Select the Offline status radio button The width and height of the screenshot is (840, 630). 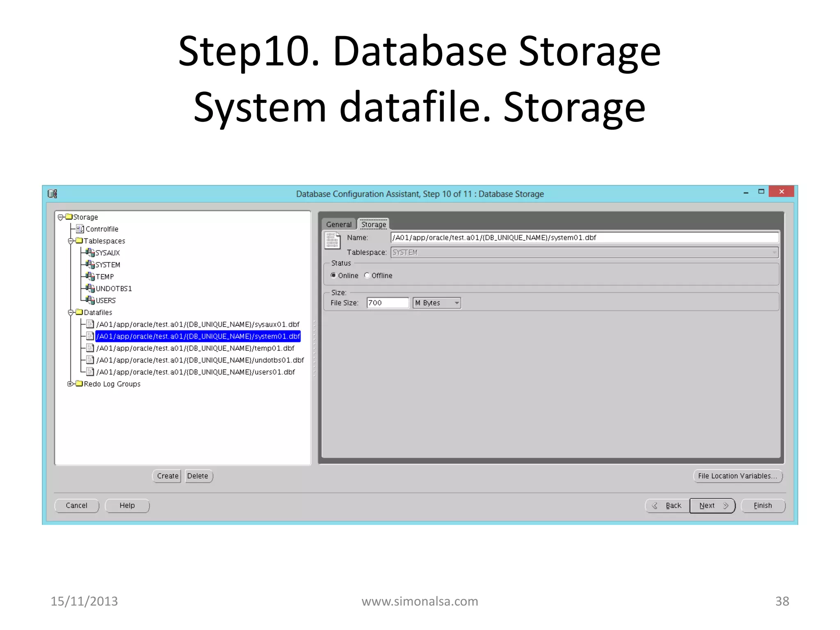coord(367,275)
